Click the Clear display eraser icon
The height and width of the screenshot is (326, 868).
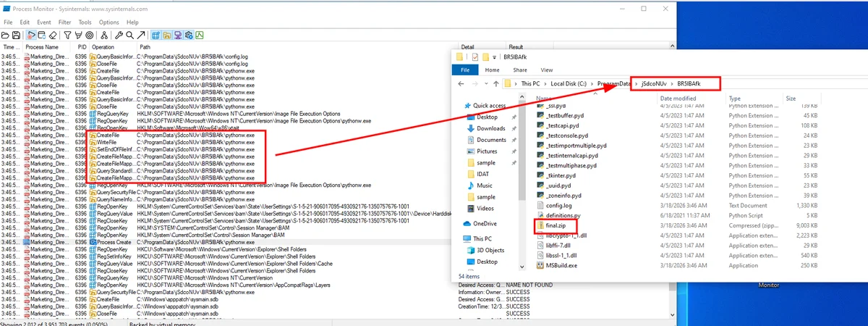(53, 35)
